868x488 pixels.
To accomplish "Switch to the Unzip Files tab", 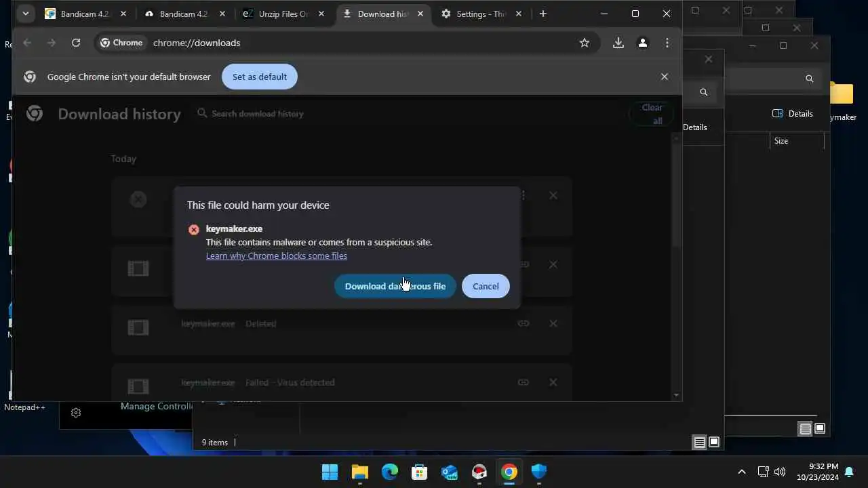I will pyautogui.click(x=285, y=14).
